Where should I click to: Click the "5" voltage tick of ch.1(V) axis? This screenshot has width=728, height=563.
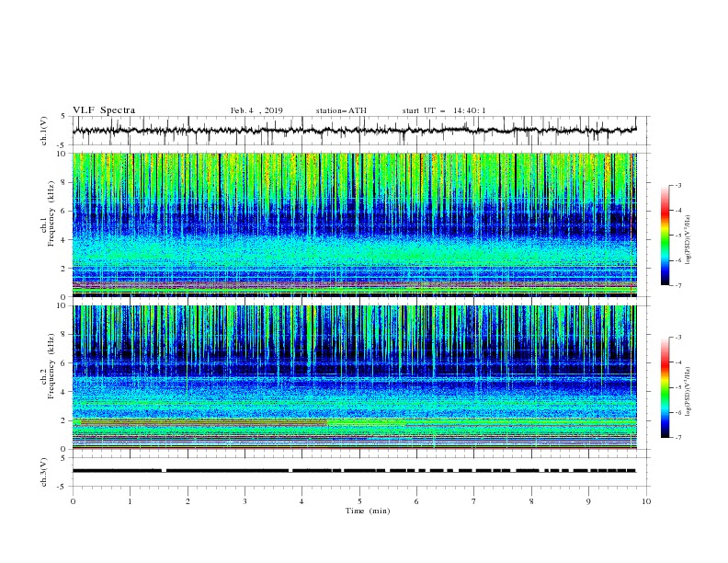tap(63, 117)
